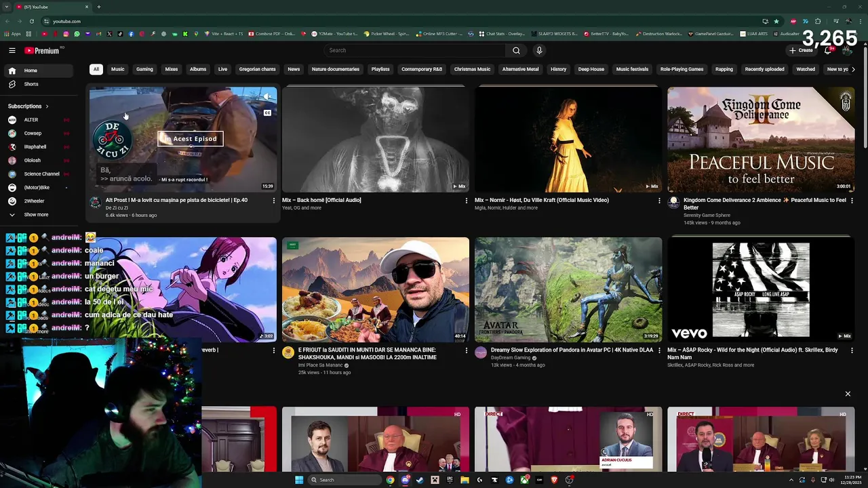This screenshot has width=868, height=488.
Task: Open Brave browser from taskbar
Action: (x=554, y=480)
